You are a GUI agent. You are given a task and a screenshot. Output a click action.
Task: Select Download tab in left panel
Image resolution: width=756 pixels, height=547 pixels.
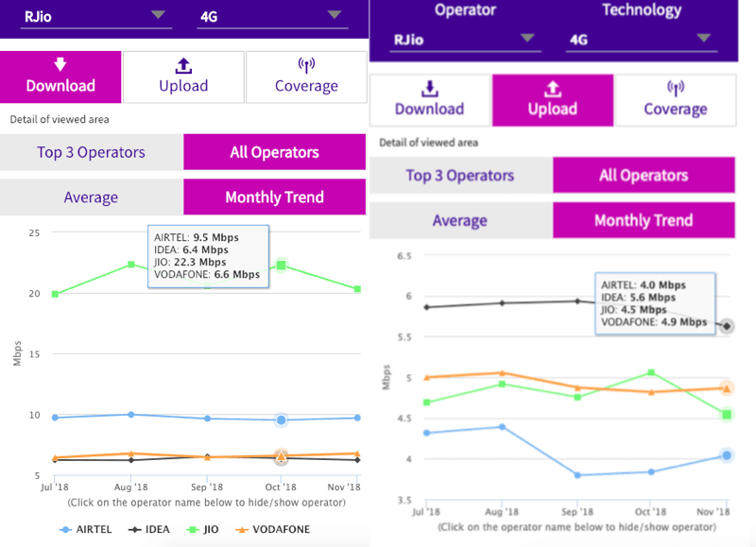coord(60,77)
